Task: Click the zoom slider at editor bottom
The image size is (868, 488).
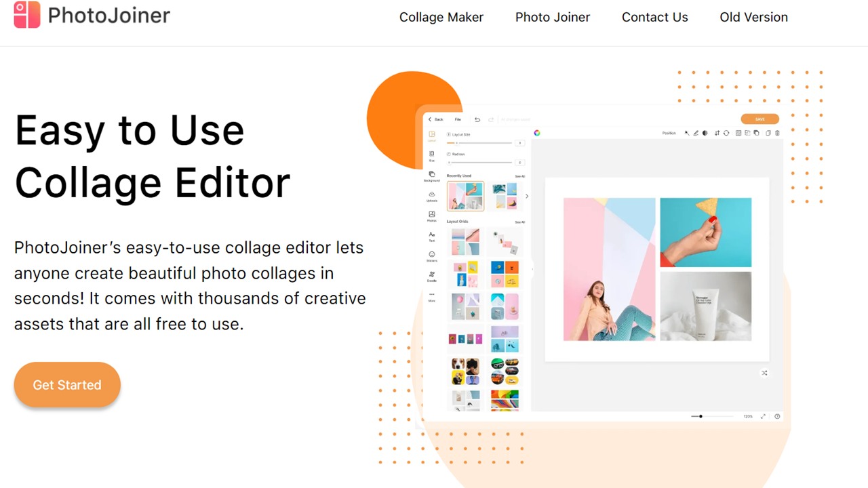Action: (711, 416)
